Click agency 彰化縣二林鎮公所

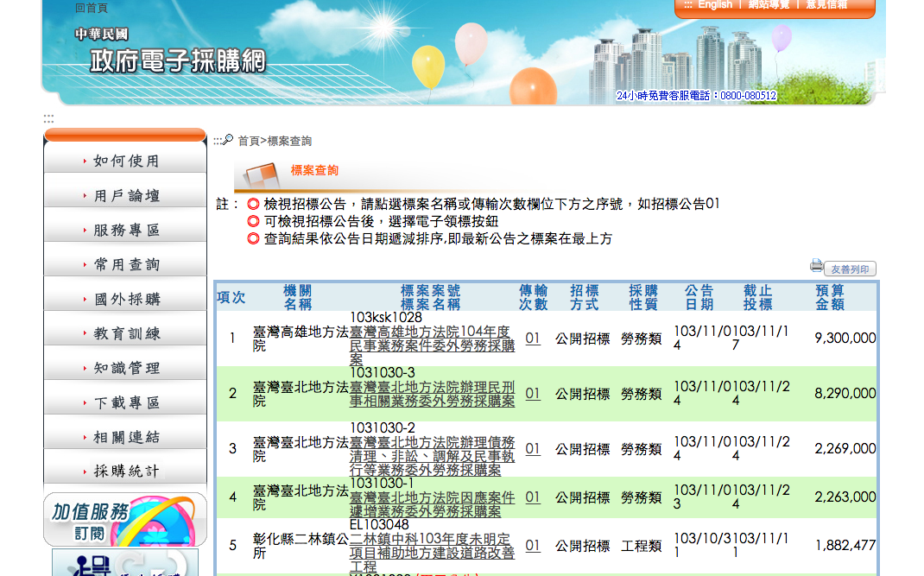click(301, 546)
